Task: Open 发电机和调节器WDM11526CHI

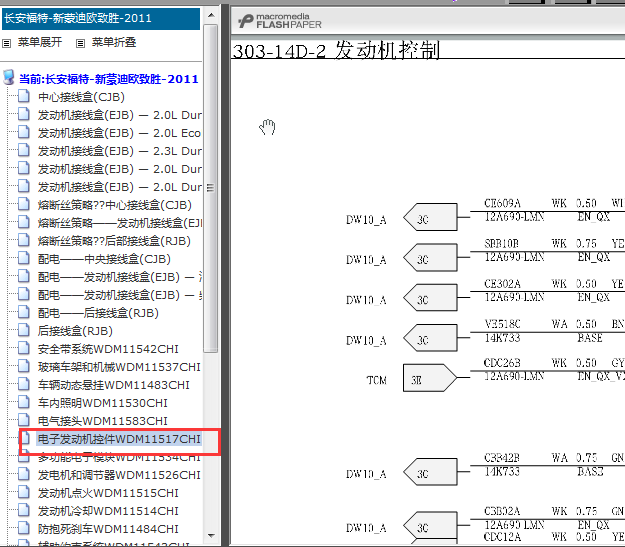Action: tap(119, 475)
